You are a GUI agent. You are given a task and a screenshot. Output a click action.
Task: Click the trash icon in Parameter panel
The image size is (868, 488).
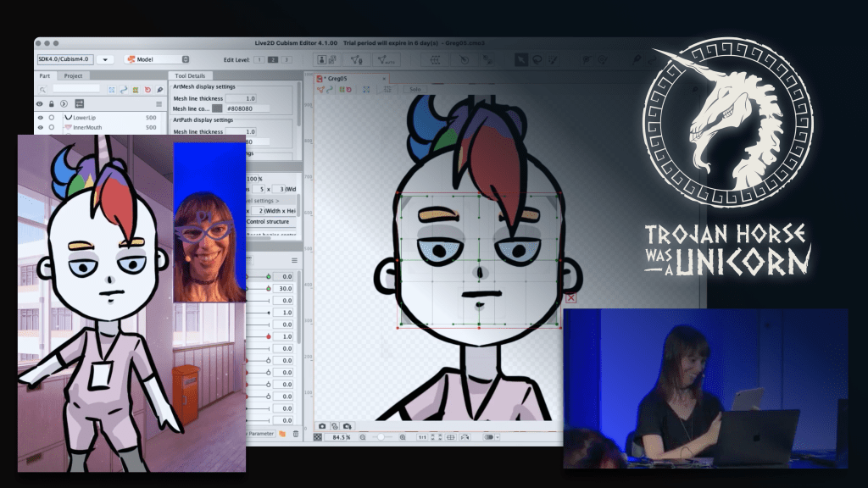(x=296, y=434)
